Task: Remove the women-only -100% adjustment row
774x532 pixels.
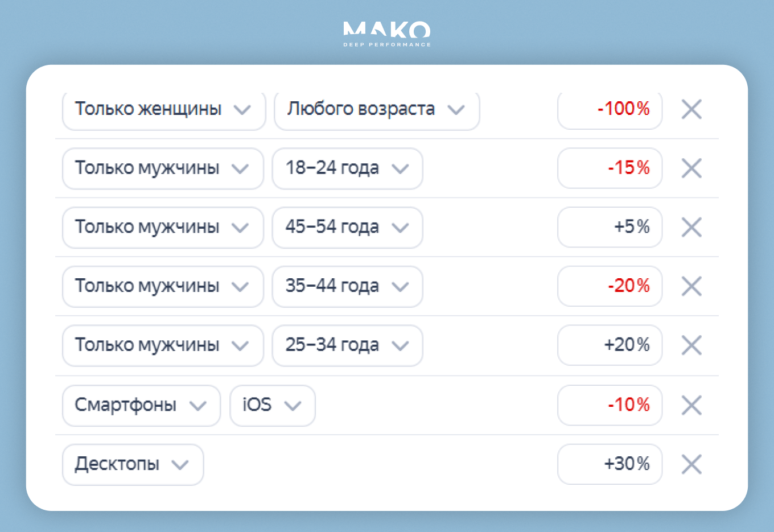Action: pos(691,109)
